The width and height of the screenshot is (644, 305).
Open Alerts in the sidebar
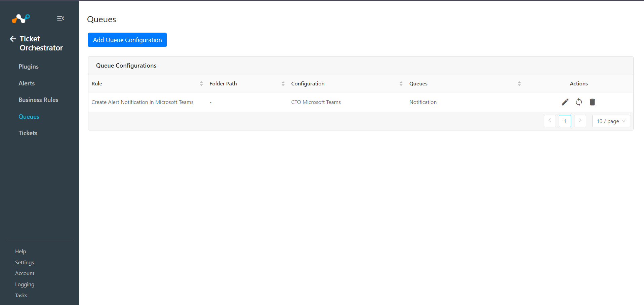click(27, 83)
